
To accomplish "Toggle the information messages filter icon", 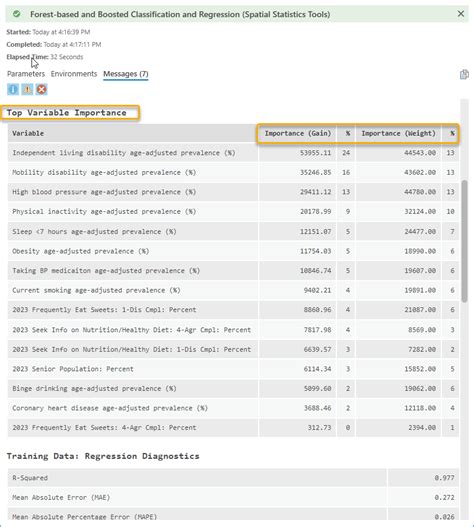I will [x=13, y=89].
